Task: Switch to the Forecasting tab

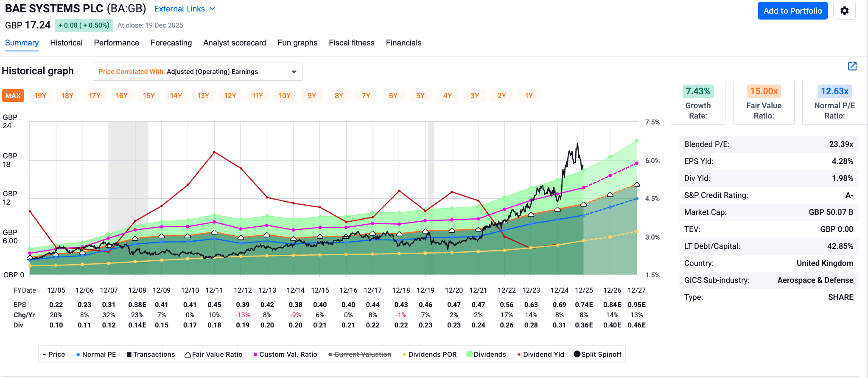Action: [171, 43]
